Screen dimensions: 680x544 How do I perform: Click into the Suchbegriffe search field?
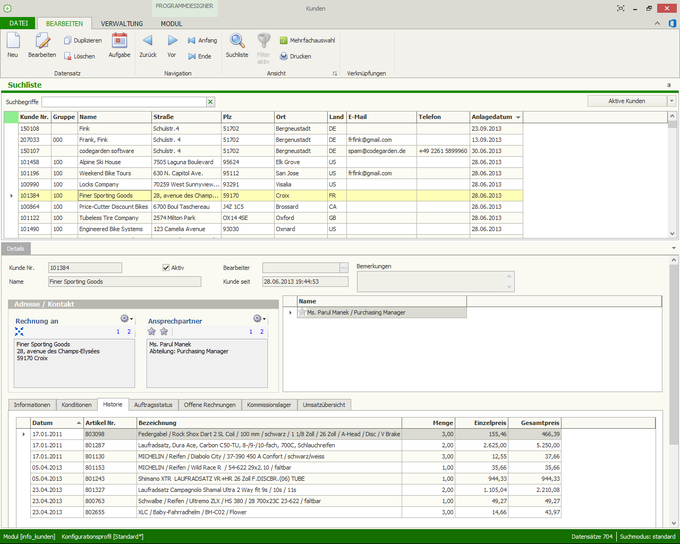click(124, 102)
